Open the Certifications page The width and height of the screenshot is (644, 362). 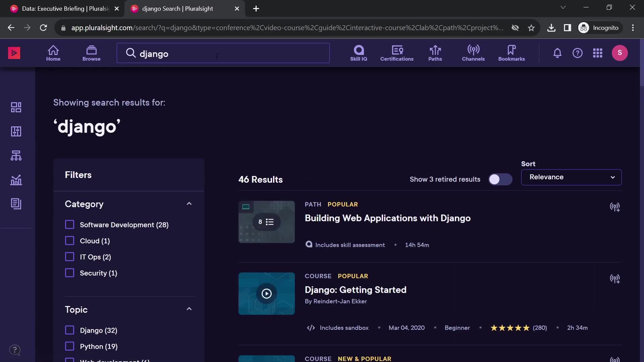click(397, 53)
